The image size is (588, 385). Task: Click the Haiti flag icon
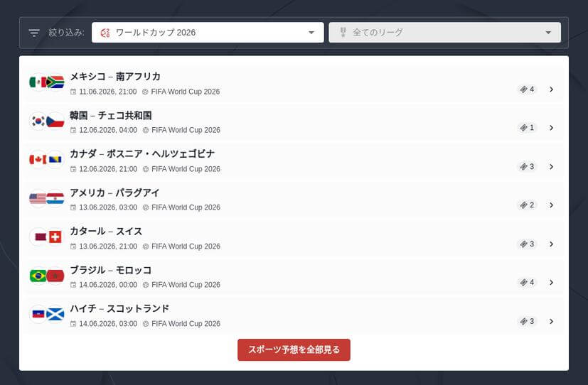click(x=38, y=314)
